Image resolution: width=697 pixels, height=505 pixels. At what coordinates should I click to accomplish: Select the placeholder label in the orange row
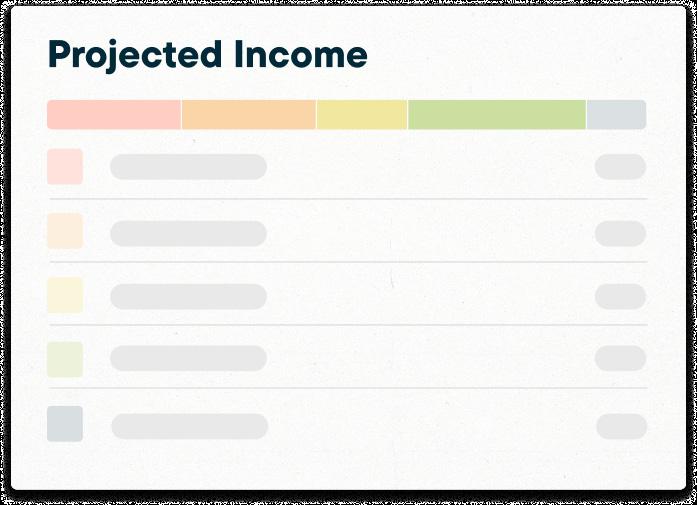pyautogui.click(x=188, y=233)
